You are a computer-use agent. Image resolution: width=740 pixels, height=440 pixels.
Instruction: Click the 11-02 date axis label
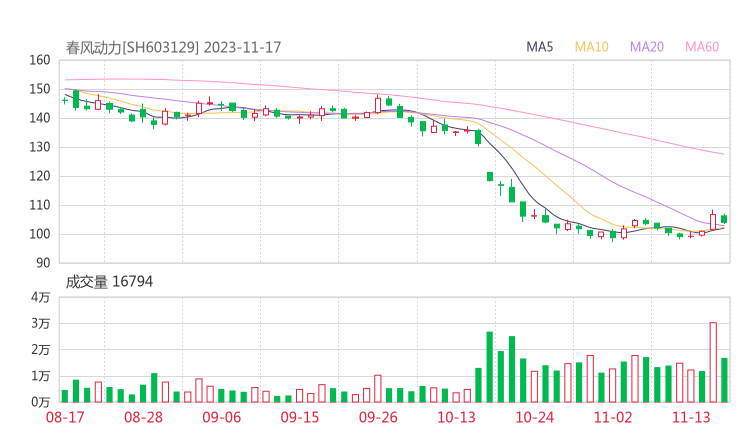[x=613, y=417]
